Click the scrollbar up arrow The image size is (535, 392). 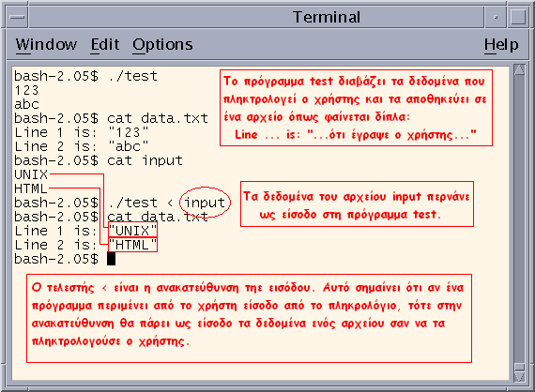(519, 70)
